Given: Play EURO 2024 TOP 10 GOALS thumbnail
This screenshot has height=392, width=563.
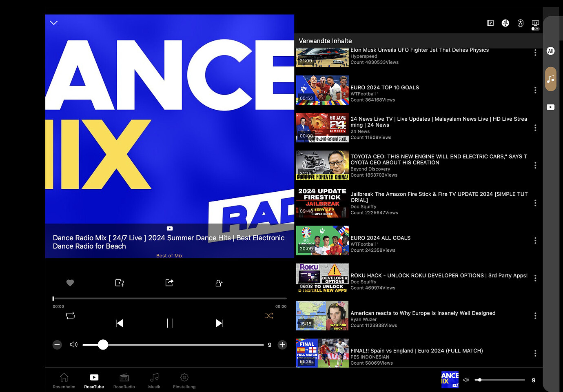Looking at the screenshot, I should (x=322, y=90).
